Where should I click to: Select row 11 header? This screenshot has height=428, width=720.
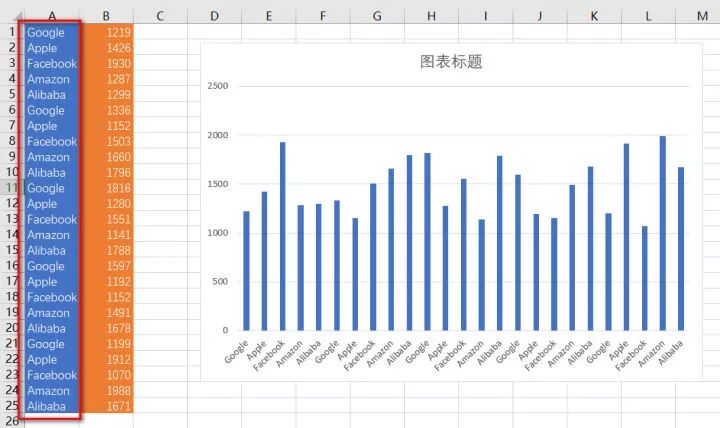(x=12, y=188)
